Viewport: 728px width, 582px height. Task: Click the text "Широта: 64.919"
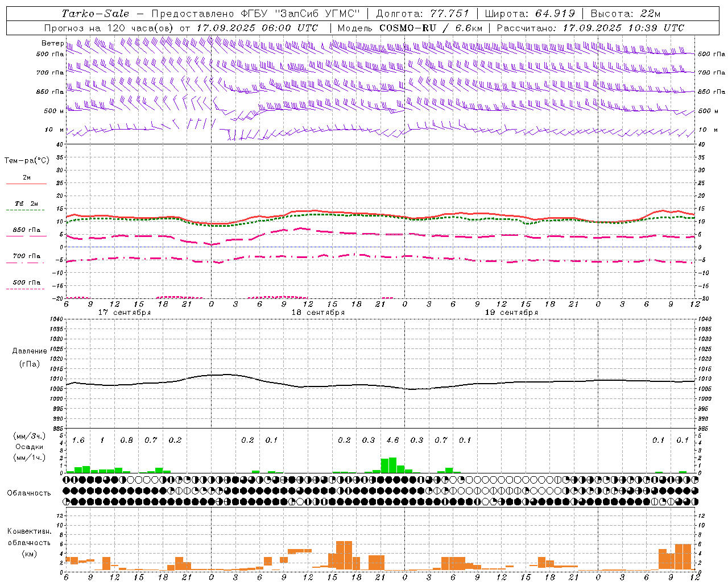click(530, 14)
